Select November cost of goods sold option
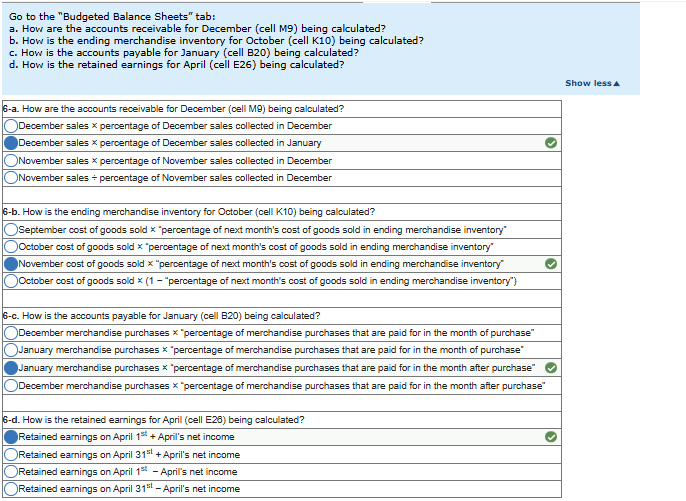This screenshot has height=501, width=686. (x=11, y=264)
